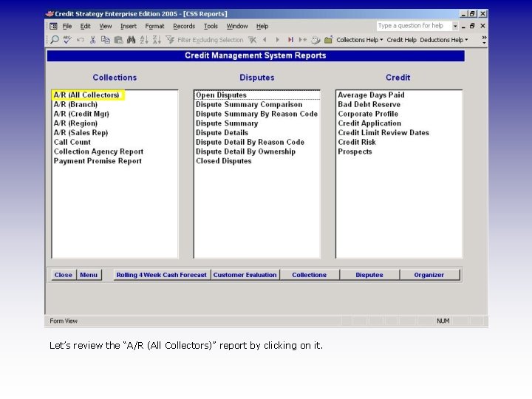Sort ascending with the A-Z icon
This screenshot has height=399, width=532.
144,40
